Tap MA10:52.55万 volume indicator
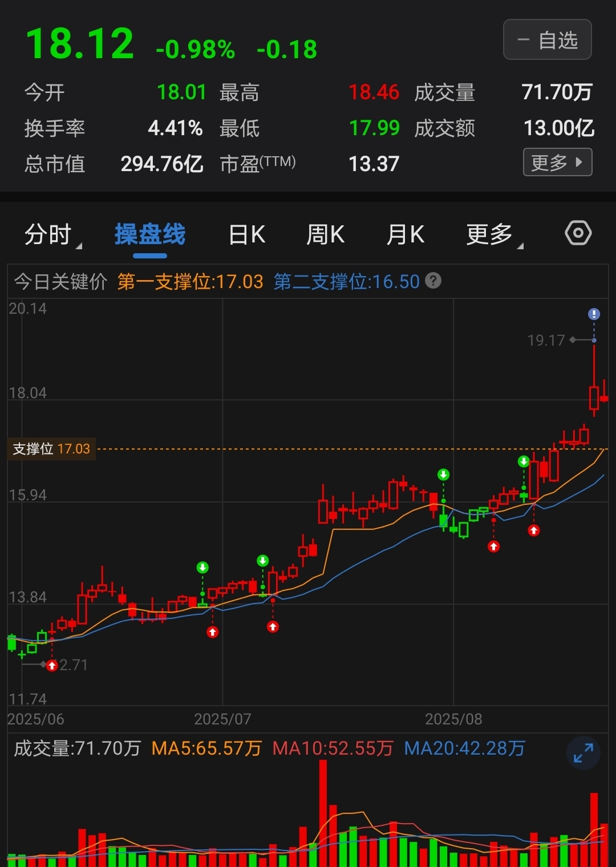This screenshot has height=867, width=616. (x=333, y=748)
